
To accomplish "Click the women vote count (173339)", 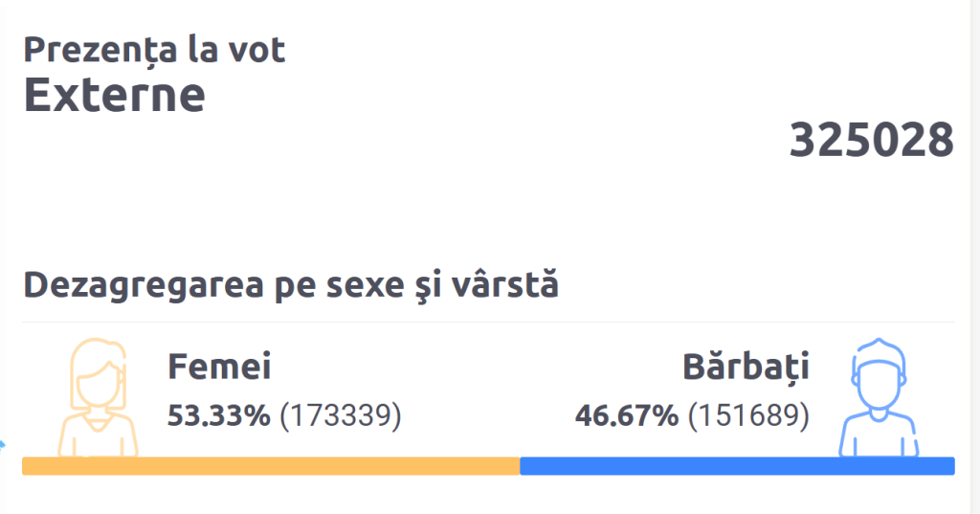I will (x=340, y=416).
